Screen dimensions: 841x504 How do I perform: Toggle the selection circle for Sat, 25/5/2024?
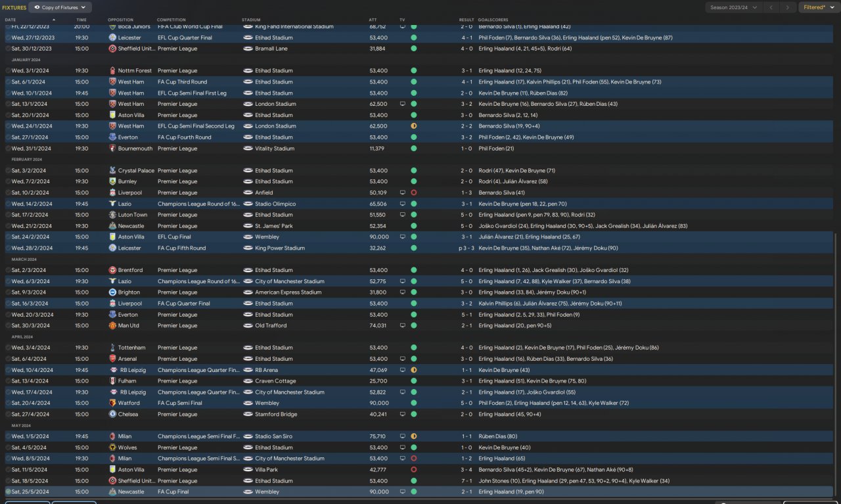[x=8, y=492]
